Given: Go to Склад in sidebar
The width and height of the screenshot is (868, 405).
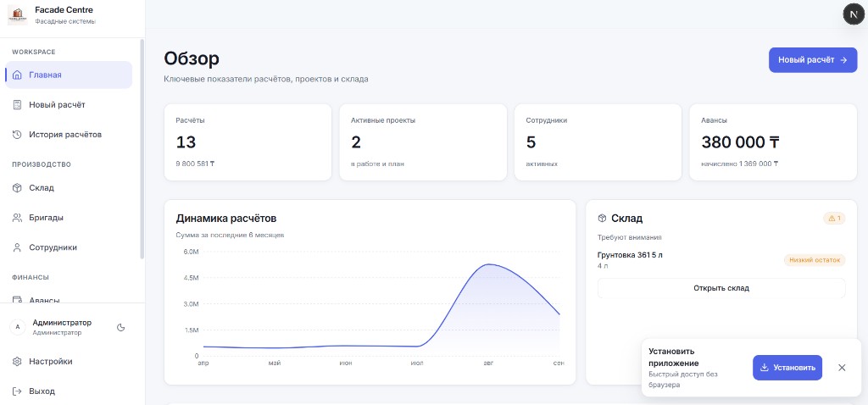Looking at the screenshot, I should point(69,187).
